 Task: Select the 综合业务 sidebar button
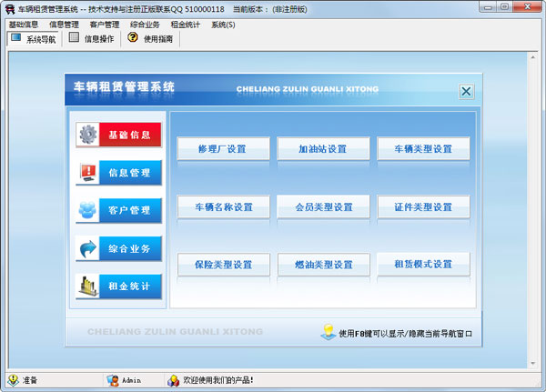click(118, 248)
